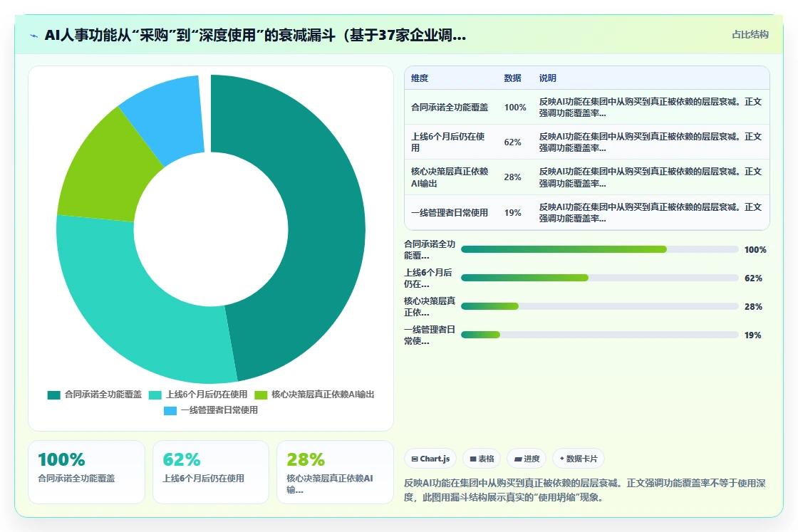Screen dimensions: 798x532
Task: Click the 维度 column header
Action: (x=420, y=78)
